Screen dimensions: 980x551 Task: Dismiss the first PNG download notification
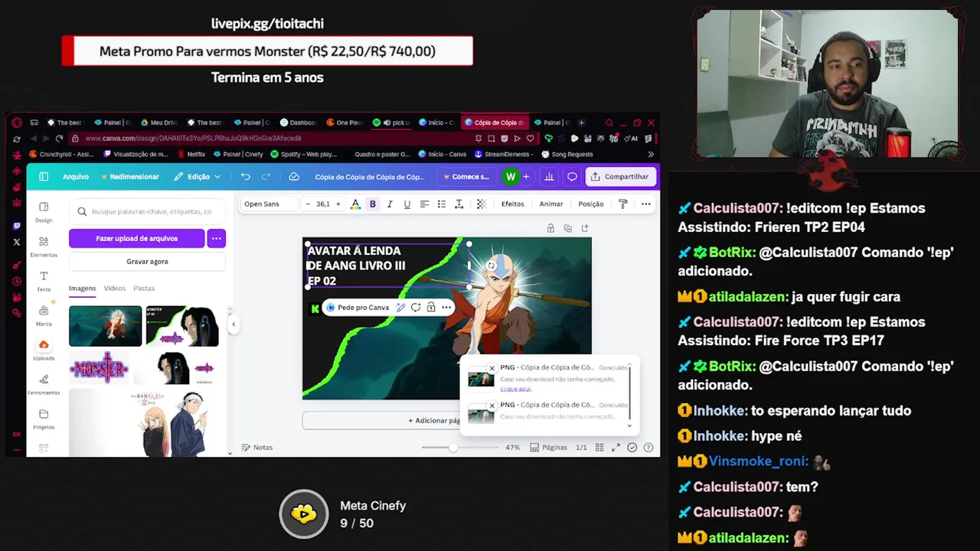pos(492,368)
